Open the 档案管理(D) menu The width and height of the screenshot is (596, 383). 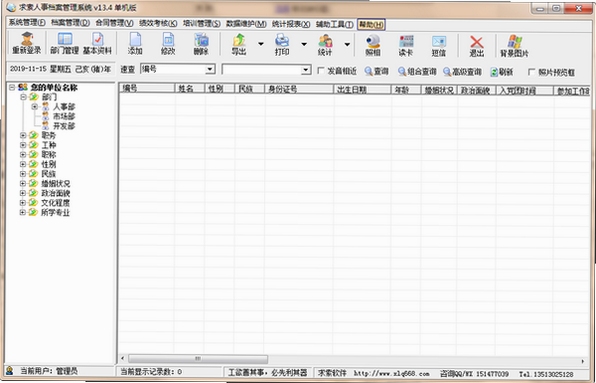(70, 24)
